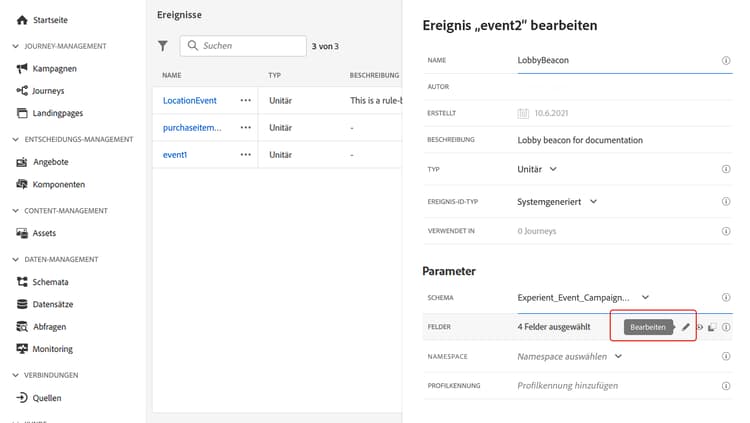The height and width of the screenshot is (423, 750).
Task: Collapse the Content-Management section
Action: click(x=15, y=211)
